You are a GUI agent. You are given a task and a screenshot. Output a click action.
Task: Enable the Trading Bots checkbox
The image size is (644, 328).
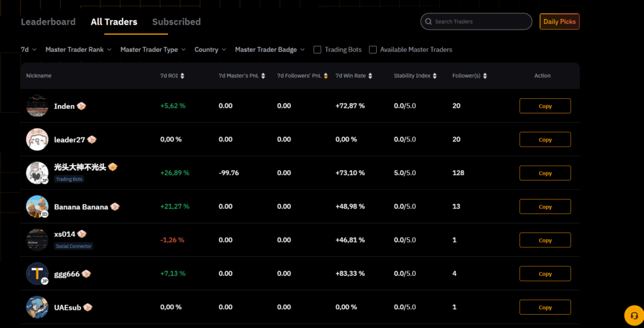click(318, 50)
